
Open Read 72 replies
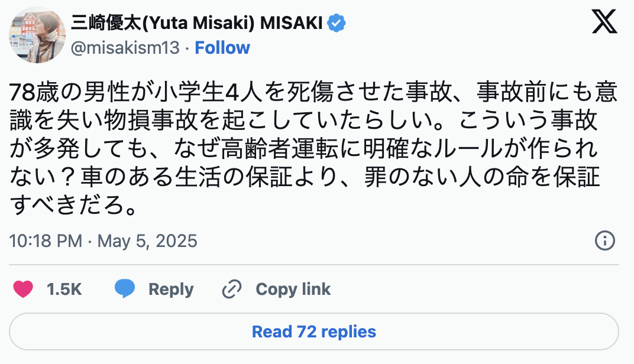[x=314, y=331]
